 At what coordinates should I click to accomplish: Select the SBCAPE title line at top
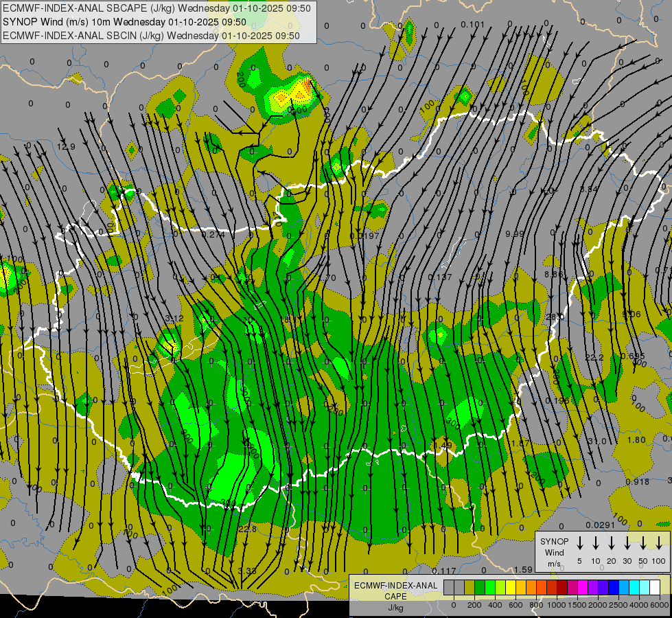(157, 8)
